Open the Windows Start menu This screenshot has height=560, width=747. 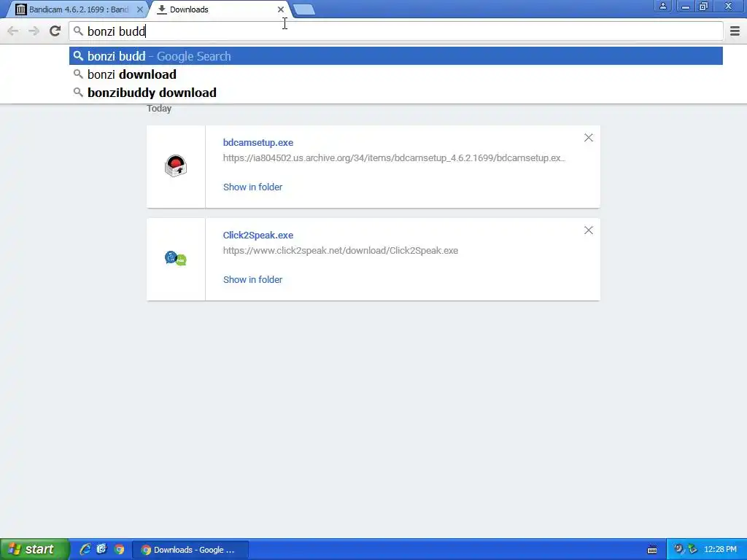(34, 549)
